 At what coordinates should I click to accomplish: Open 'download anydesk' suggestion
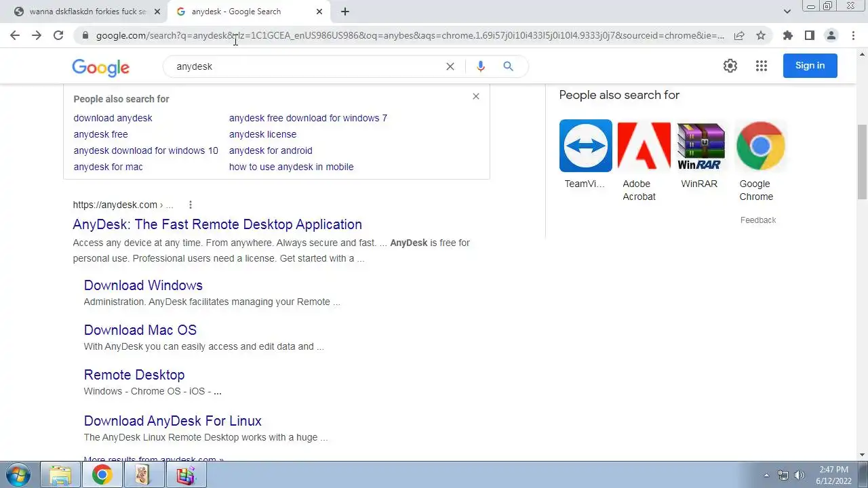113,118
